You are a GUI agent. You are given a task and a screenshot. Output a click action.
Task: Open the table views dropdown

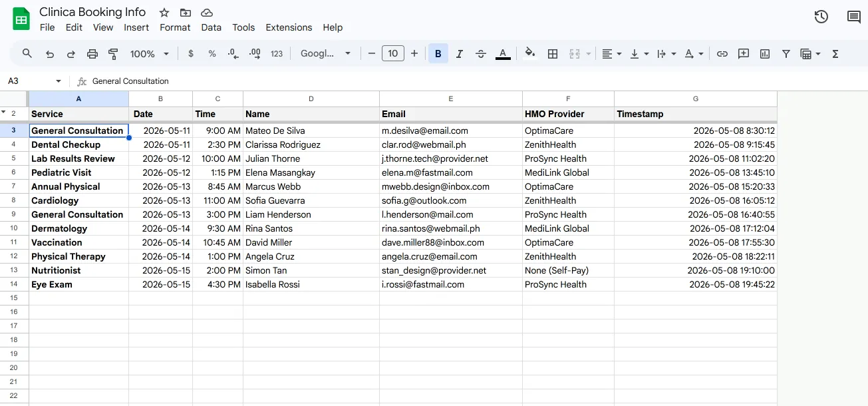(810, 54)
